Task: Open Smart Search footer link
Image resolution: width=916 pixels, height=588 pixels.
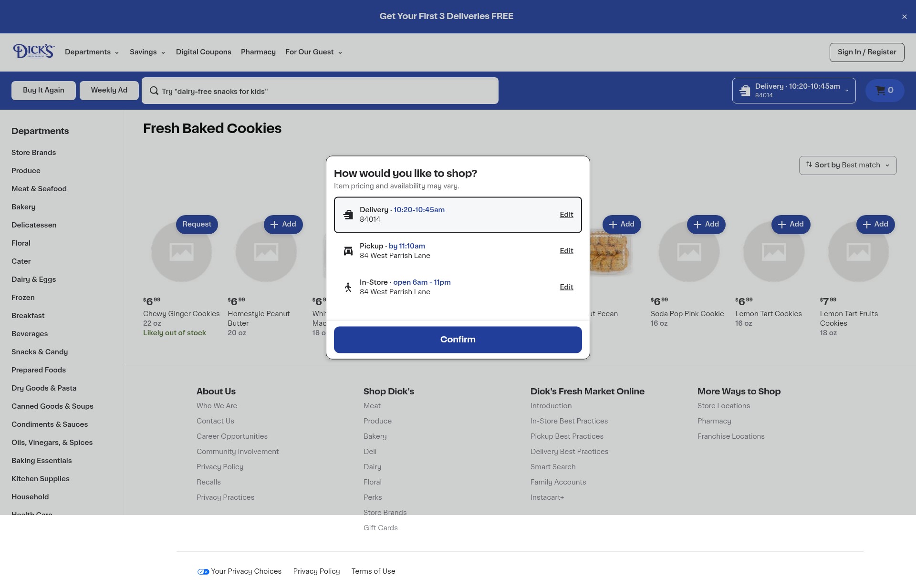Action: pos(553,467)
